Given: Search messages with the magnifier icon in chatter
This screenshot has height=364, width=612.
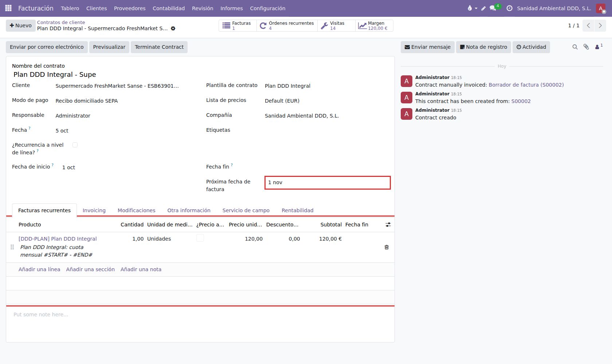Looking at the screenshot, I should point(575,47).
